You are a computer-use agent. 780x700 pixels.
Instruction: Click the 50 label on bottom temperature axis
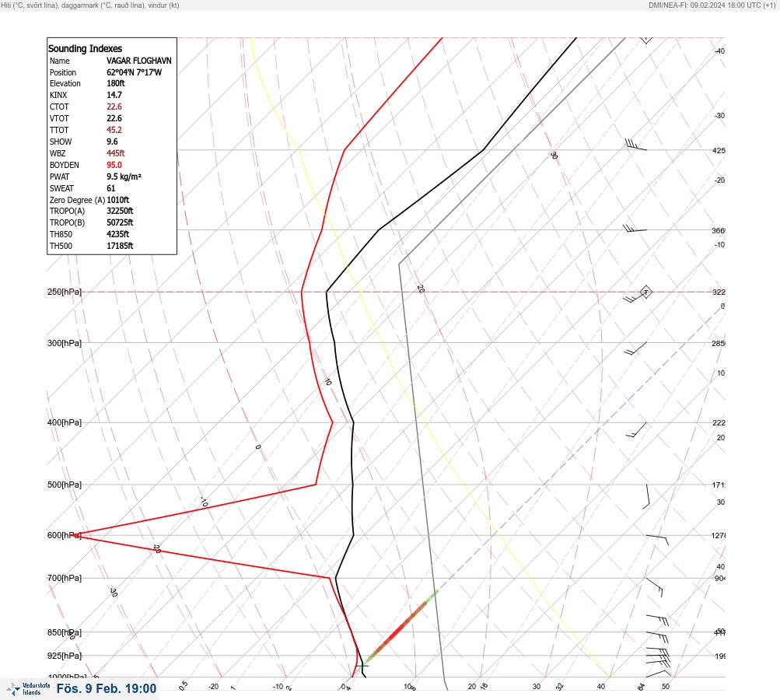pyautogui.click(x=666, y=686)
